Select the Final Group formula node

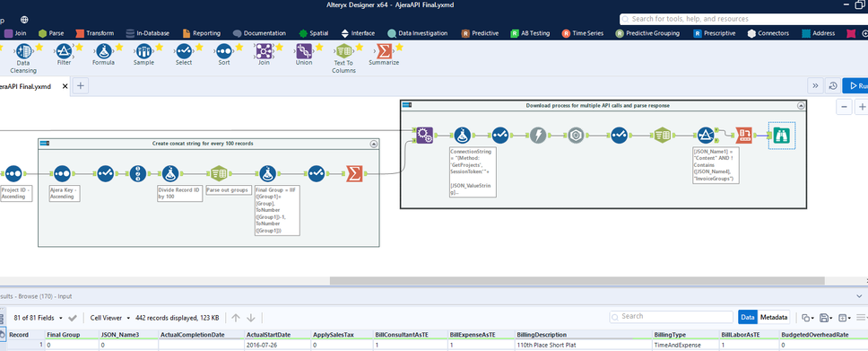point(268,173)
